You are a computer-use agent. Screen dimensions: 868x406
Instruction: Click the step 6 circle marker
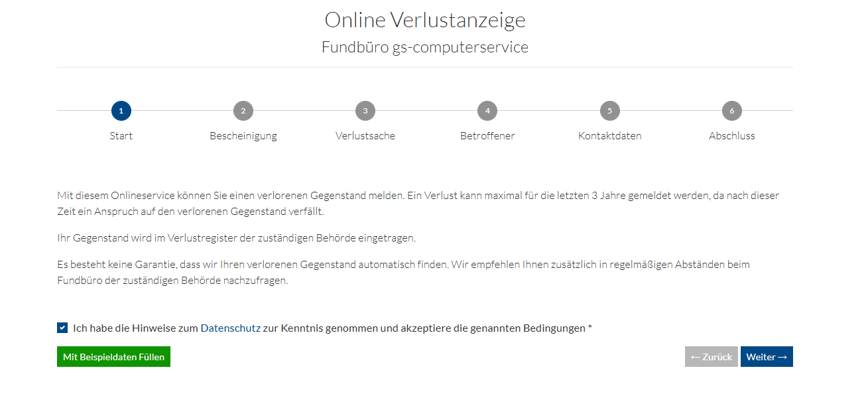coord(731,111)
